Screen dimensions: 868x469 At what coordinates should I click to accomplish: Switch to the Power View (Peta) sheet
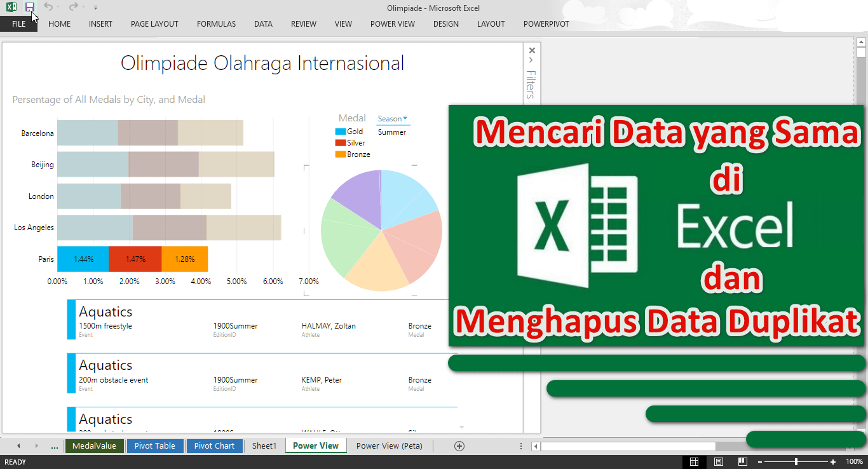[x=390, y=446]
